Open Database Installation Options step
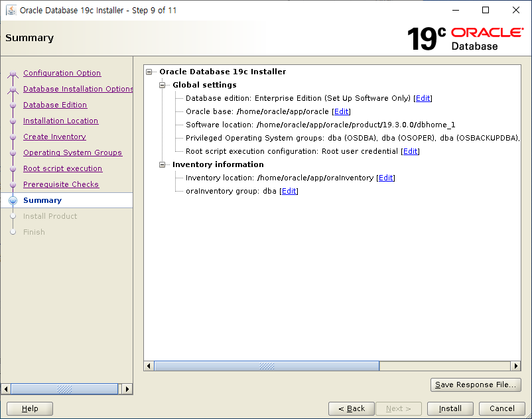The image size is (532, 419). [78, 89]
